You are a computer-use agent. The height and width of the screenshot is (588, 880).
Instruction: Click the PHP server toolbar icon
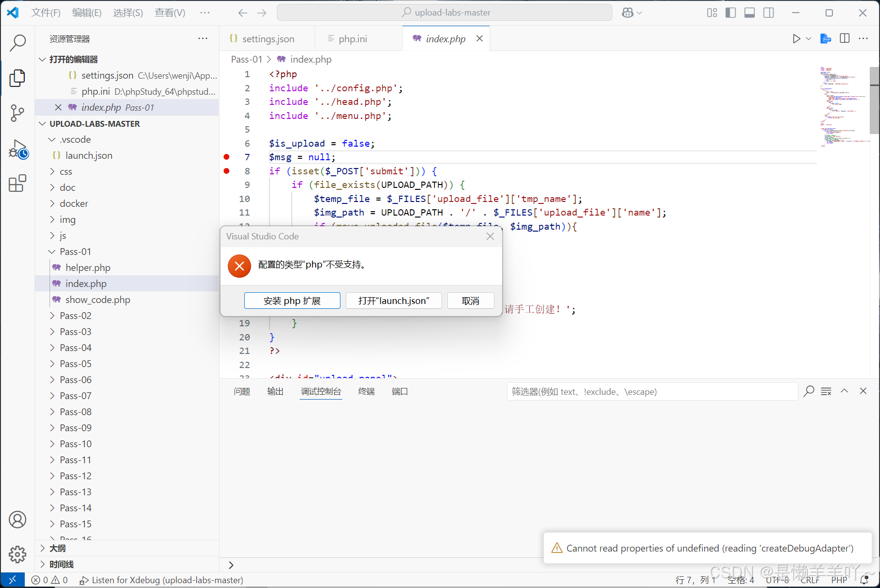pyautogui.click(x=826, y=38)
